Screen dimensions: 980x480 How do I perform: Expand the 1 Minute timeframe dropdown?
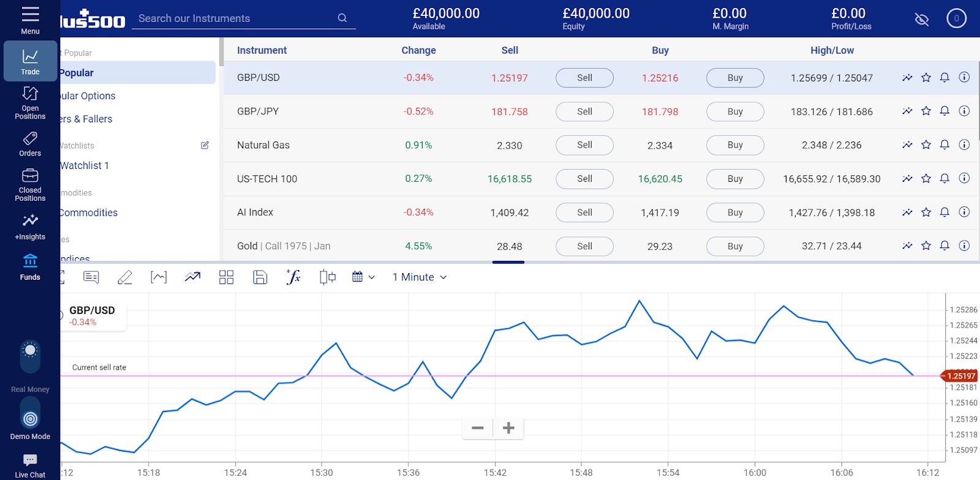(x=420, y=277)
